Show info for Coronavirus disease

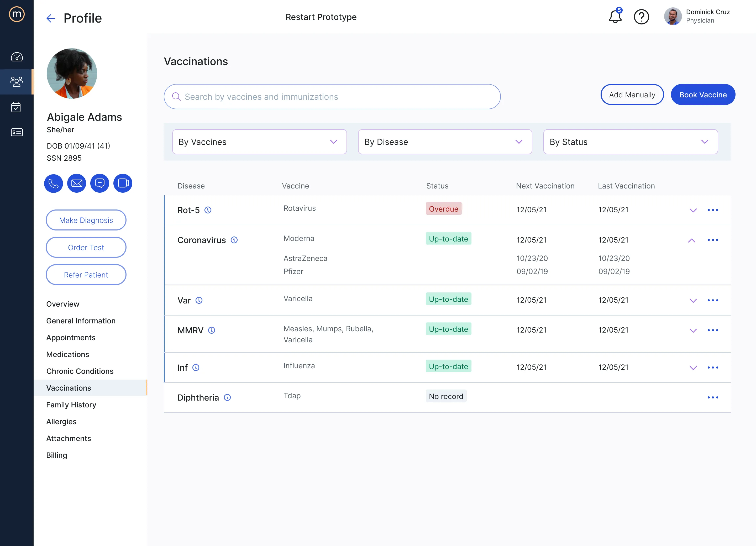[234, 240]
